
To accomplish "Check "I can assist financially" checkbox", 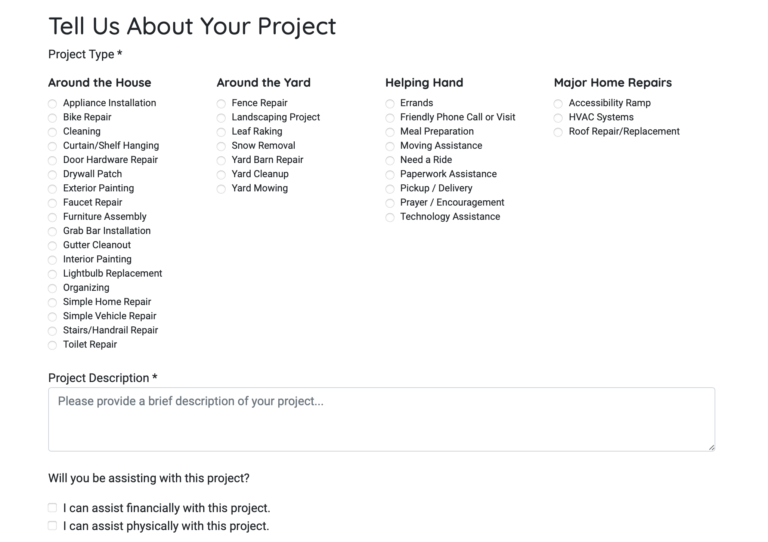I will pyautogui.click(x=53, y=508).
